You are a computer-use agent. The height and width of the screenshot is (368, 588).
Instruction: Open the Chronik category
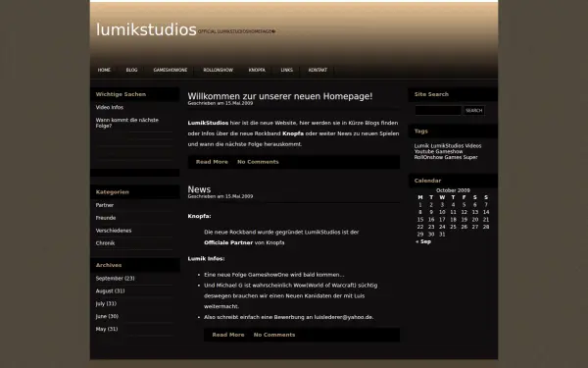pyautogui.click(x=106, y=243)
